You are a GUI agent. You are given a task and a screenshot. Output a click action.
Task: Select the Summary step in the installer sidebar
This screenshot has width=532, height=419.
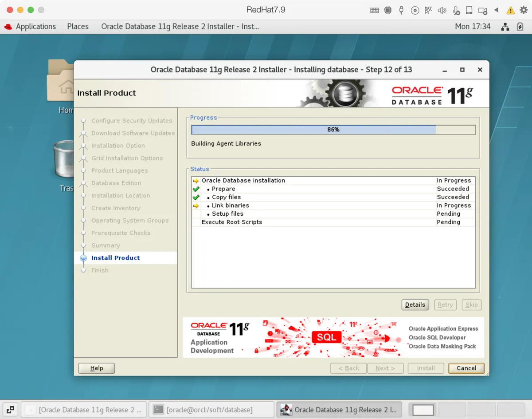coord(106,245)
